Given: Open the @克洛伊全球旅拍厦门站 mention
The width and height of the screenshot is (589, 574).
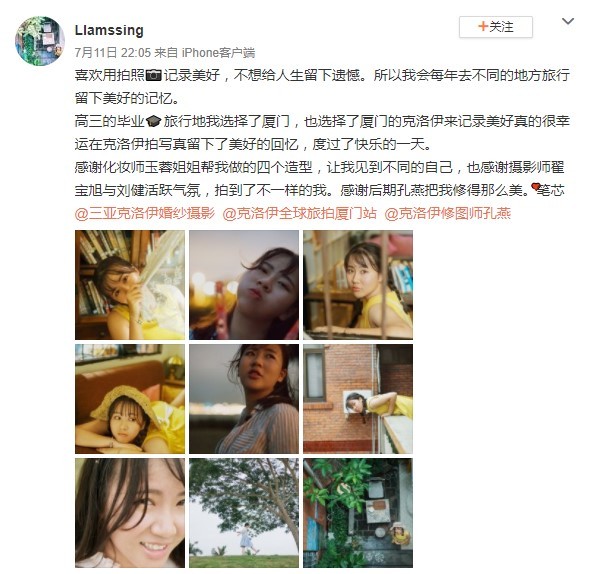Looking at the screenshot, I should tap(299, 213).
